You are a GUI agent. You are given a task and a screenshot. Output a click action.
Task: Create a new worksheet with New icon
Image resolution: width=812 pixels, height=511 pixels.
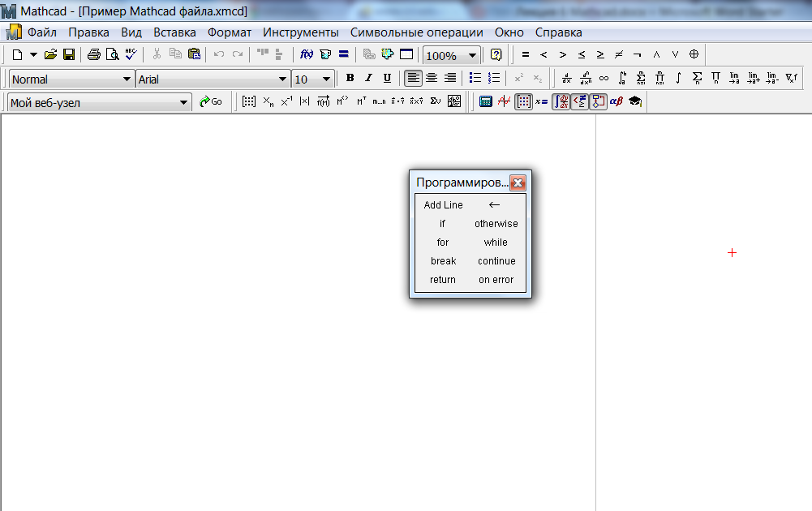click(x=17, y=54)
